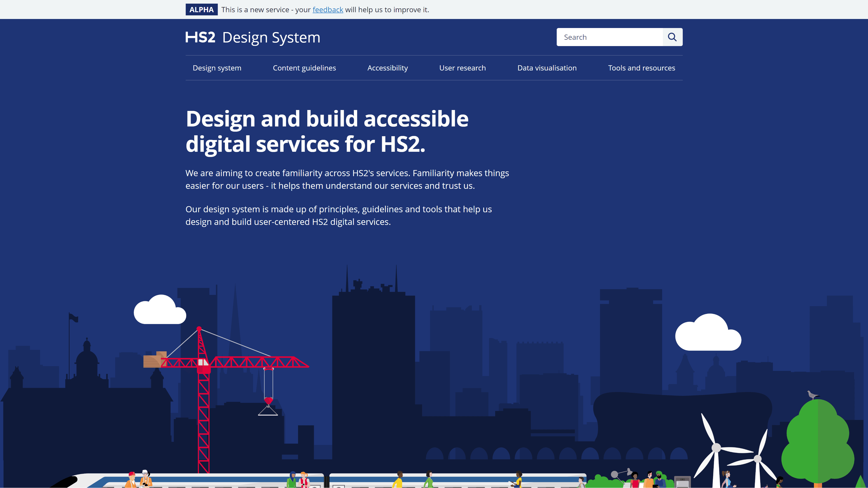The width and height of the screenshot is (868, 488).
Task: Open the Data visualisation section
Action: click(547, 68)
